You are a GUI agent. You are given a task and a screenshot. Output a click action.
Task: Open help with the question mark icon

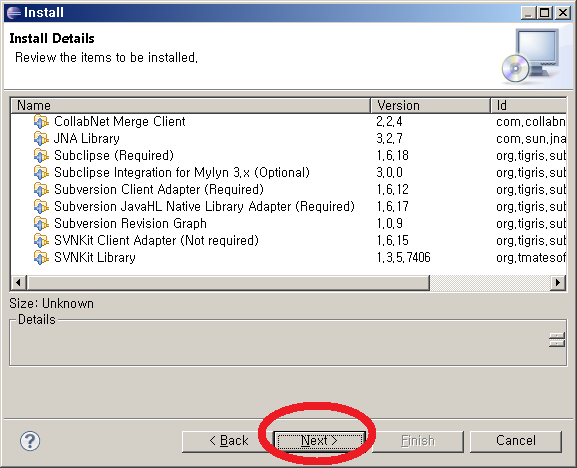(x=30, y=441)
